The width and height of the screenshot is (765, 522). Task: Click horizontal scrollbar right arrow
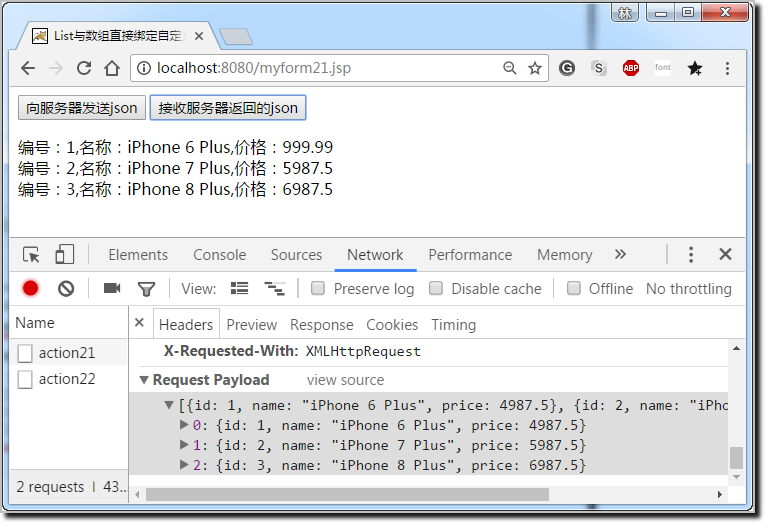[x=720, y=494]
